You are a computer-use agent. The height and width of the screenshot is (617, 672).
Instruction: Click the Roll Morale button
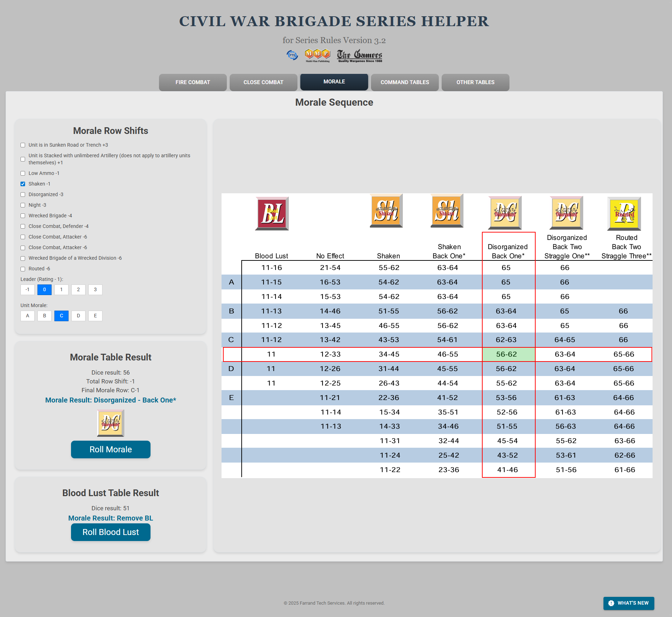[x=111, y=449]
